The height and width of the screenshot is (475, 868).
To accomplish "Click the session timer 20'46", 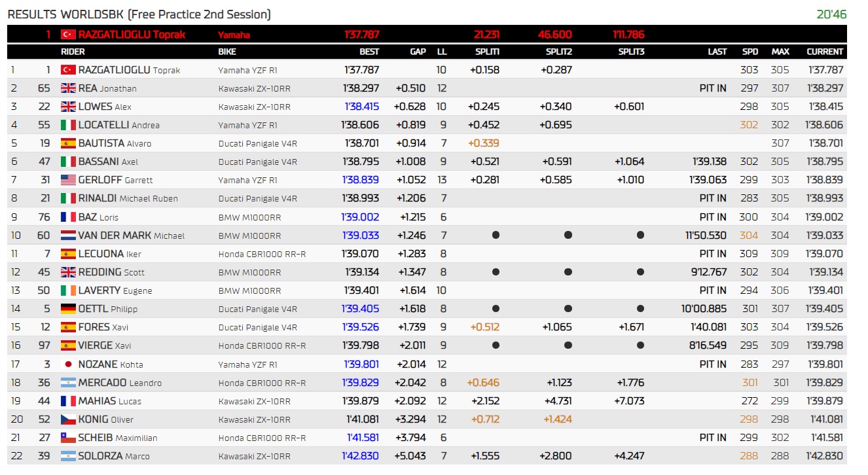I will click(x=831, y=14).
